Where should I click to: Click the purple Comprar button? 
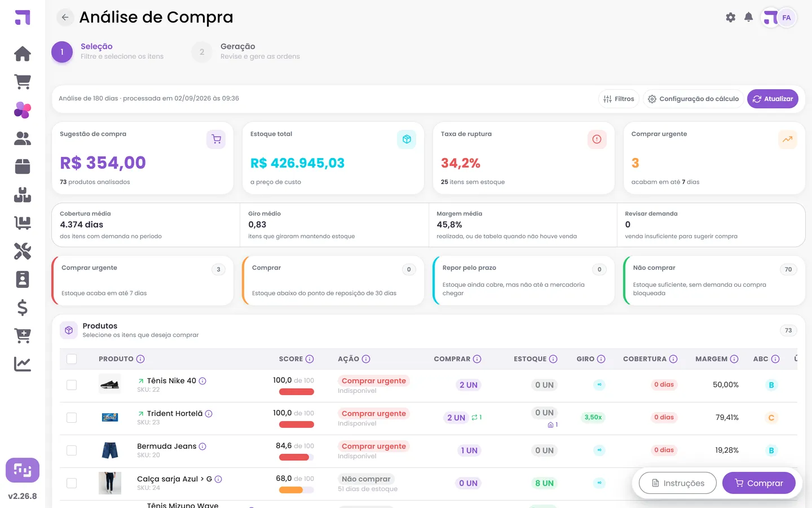[759, 483]
